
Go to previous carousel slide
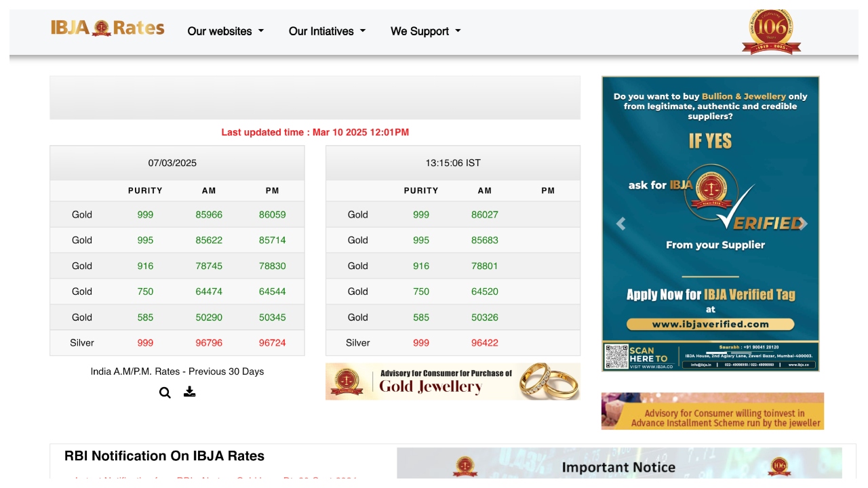click(620, 224)
